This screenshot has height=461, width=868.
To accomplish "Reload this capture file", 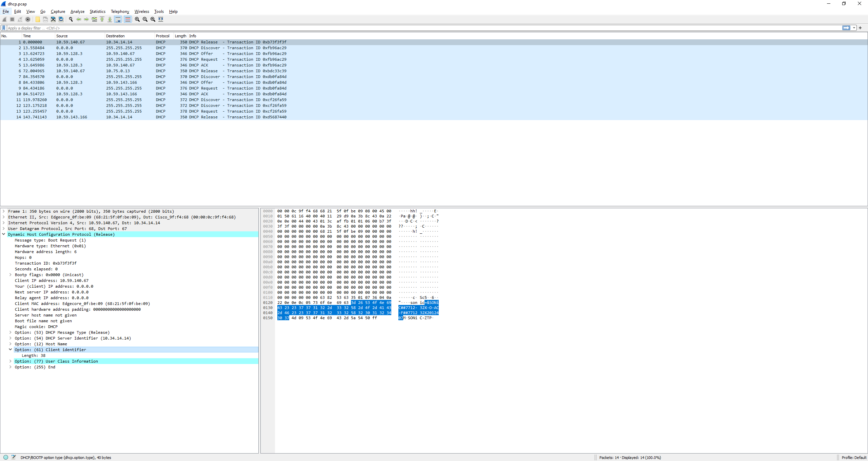I will coord(61,19).
